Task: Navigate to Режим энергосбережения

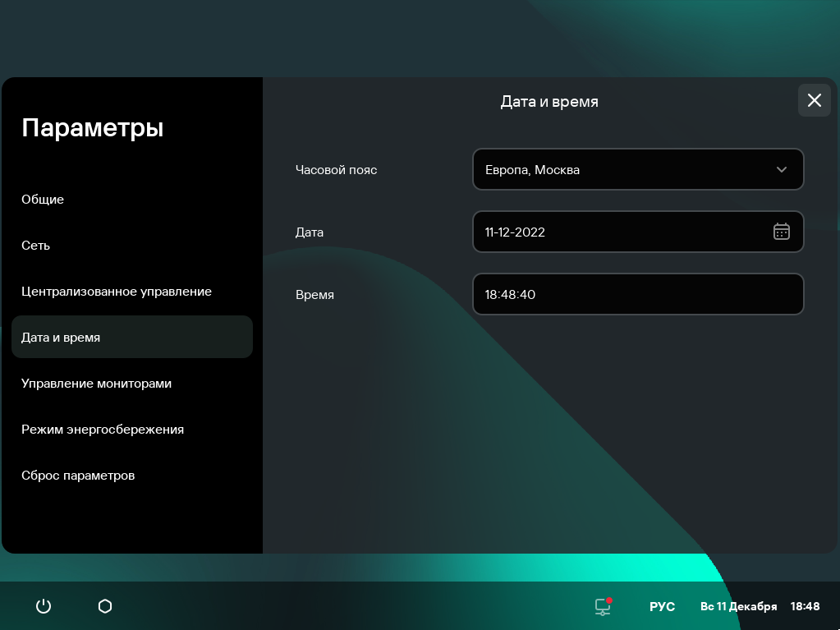Action: tap(103, 430)
